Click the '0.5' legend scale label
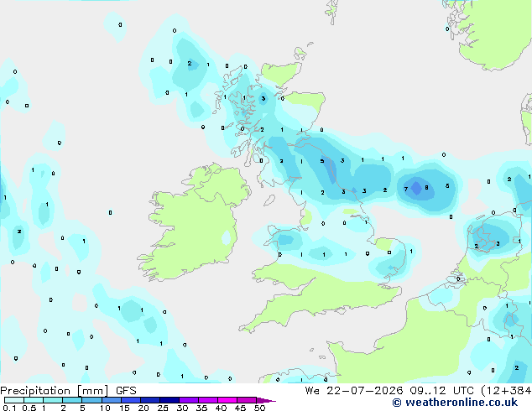Viewport: 532px width, 411px height. click(29, 408)
